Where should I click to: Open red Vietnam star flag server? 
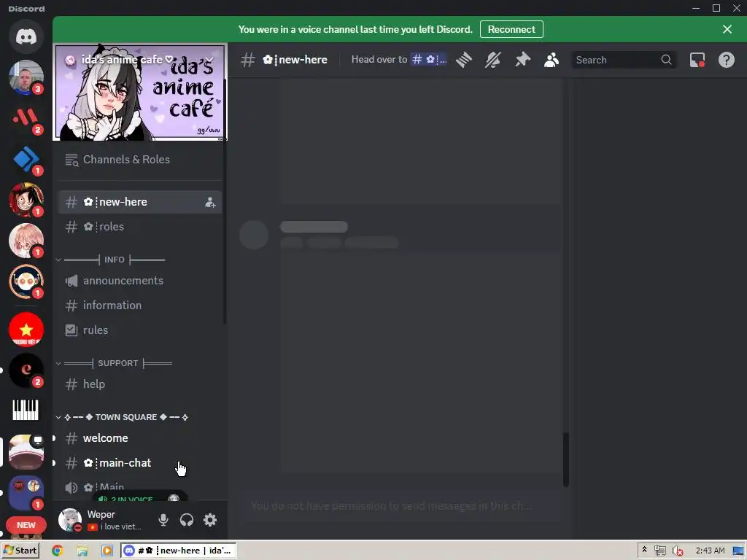click(x=26, y=330)
